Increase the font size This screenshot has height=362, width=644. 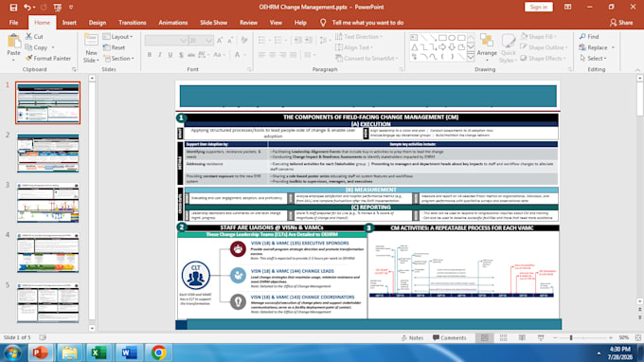pyautogui.click(x=220, y=40)
